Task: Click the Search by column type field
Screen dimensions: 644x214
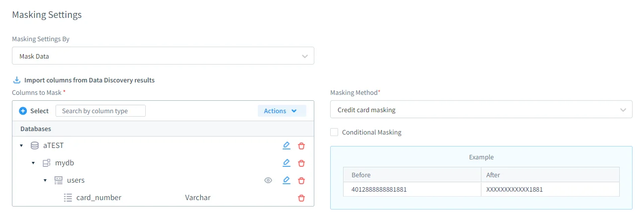Action: pyautogui.click(x=100, y=111)
